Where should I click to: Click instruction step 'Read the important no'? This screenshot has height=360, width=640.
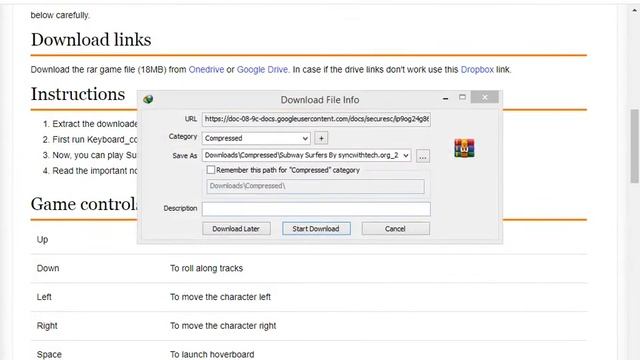95,171
